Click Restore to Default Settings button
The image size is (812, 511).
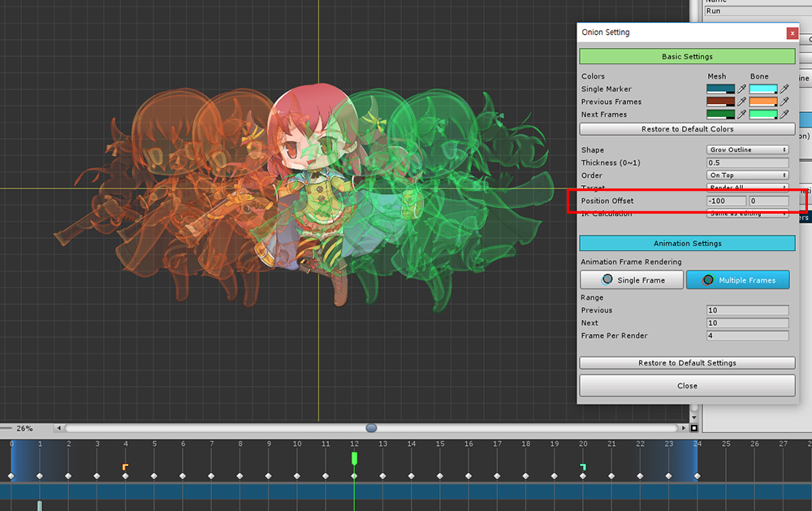point(687,363)
